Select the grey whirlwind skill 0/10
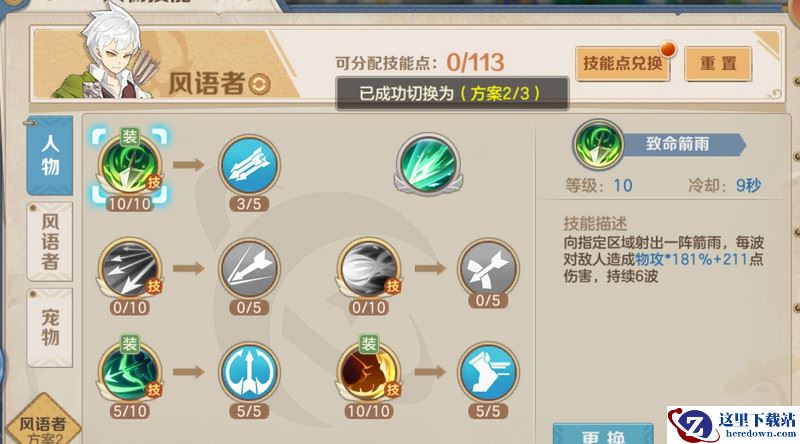The width and height of the screenshot is (800, 444). [x=368, y=269]
